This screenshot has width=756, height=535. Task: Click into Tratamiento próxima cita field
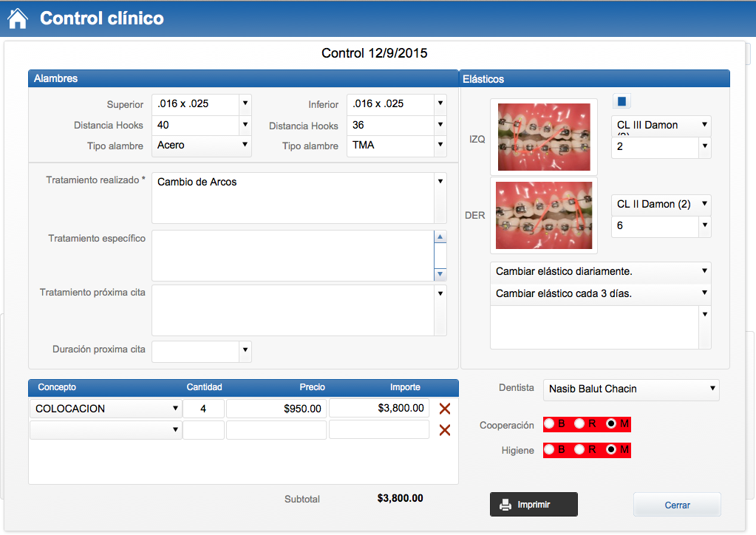[293, 310]
